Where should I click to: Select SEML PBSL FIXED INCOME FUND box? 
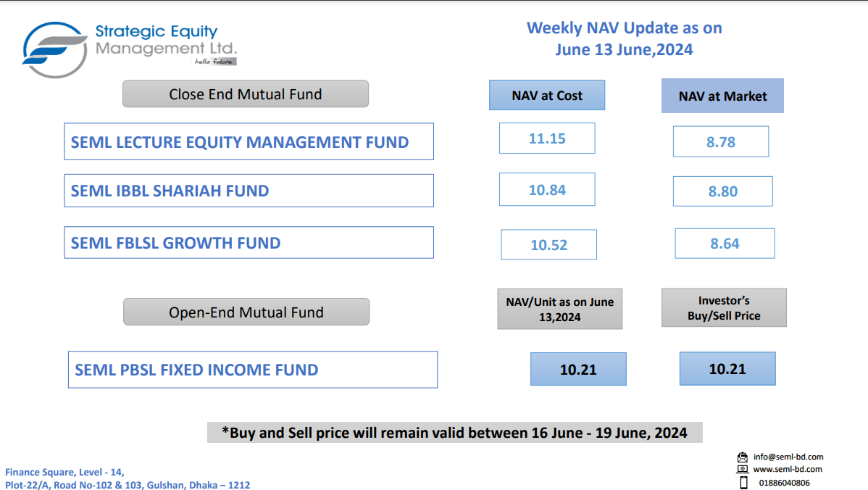click(253, 369)
